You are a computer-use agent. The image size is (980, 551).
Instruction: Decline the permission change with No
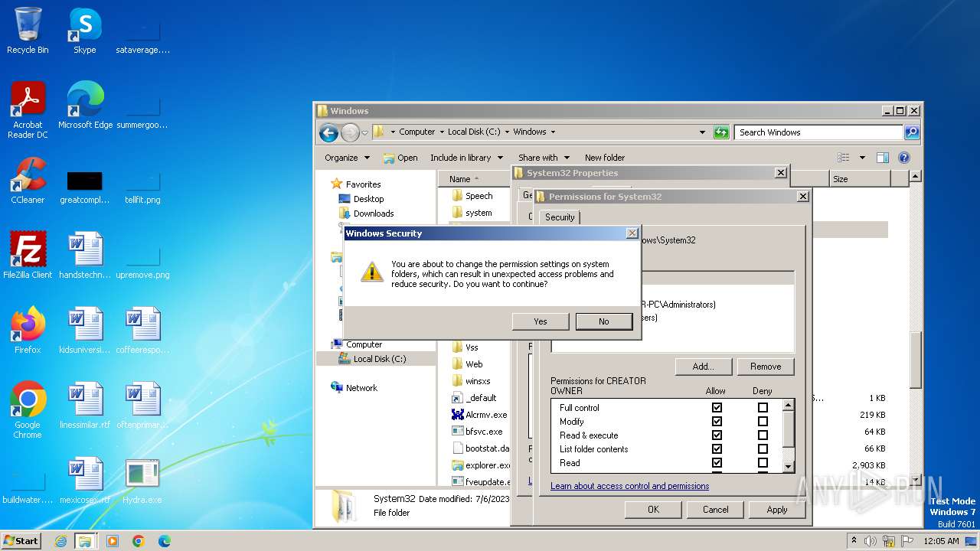pyautogui.click(x=604, y=321)
